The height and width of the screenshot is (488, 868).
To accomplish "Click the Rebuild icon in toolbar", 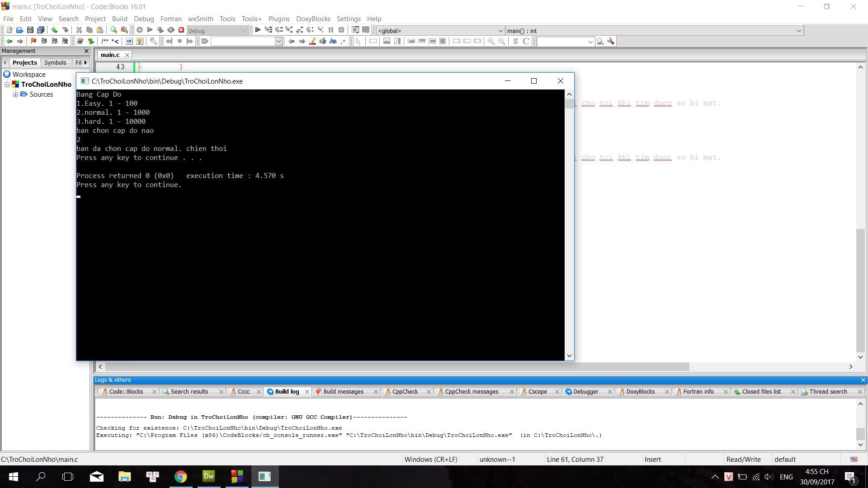I will pos(171,30).
